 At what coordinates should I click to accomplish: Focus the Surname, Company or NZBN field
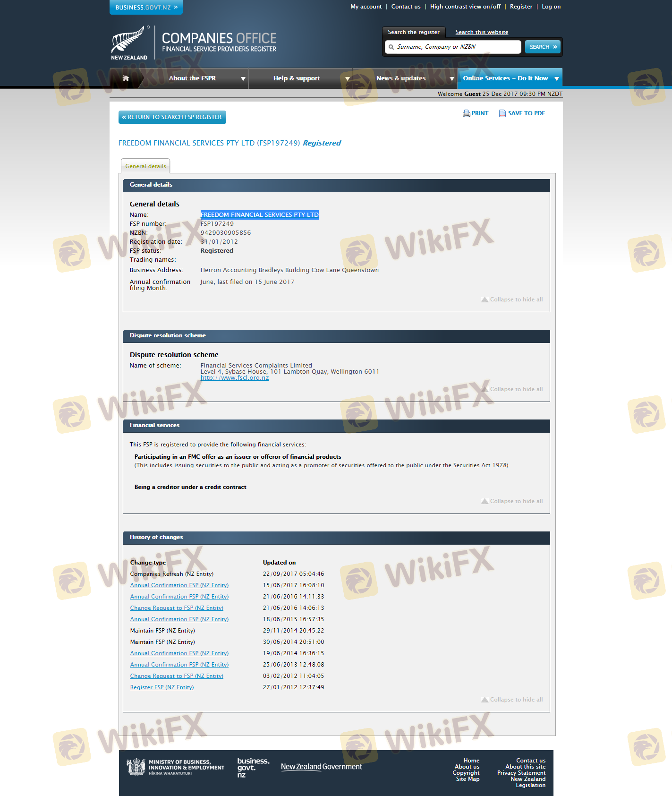453,47
